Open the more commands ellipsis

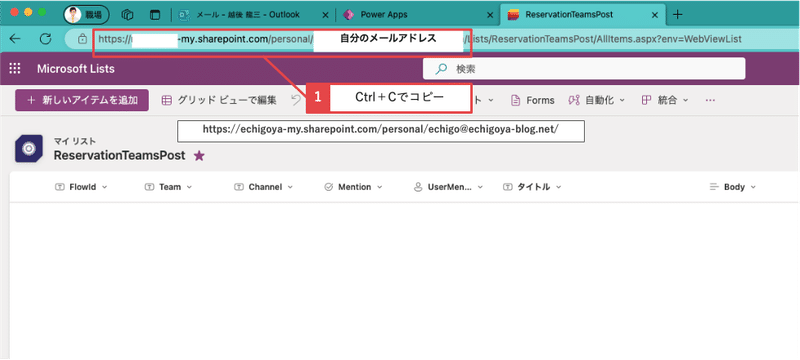710,100
